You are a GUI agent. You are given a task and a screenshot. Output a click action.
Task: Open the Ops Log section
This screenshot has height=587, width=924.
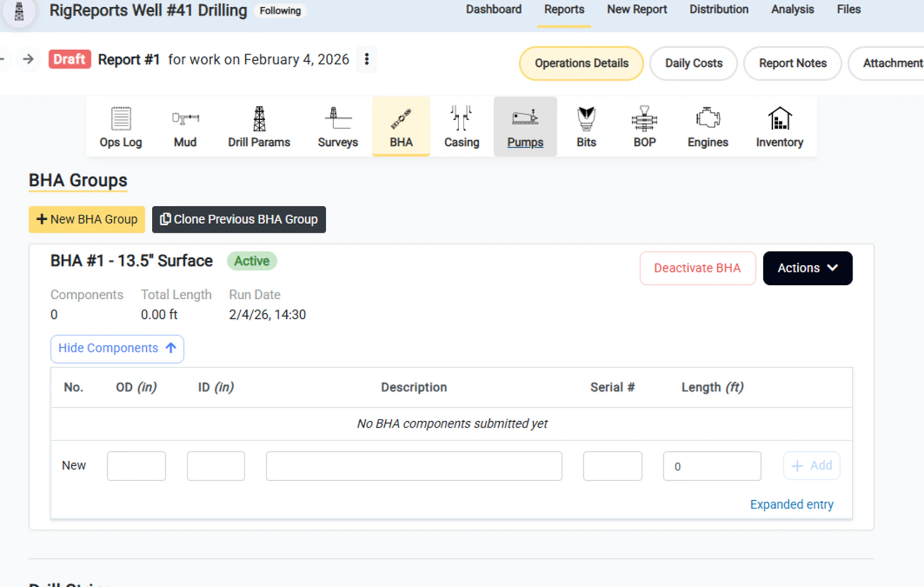tap(120, 126)
